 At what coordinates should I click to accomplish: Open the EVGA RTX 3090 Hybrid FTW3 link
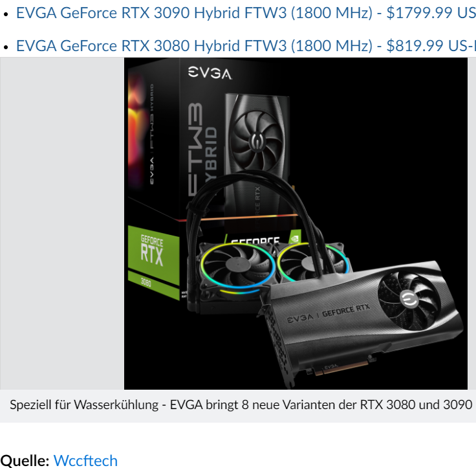(246, 13)
